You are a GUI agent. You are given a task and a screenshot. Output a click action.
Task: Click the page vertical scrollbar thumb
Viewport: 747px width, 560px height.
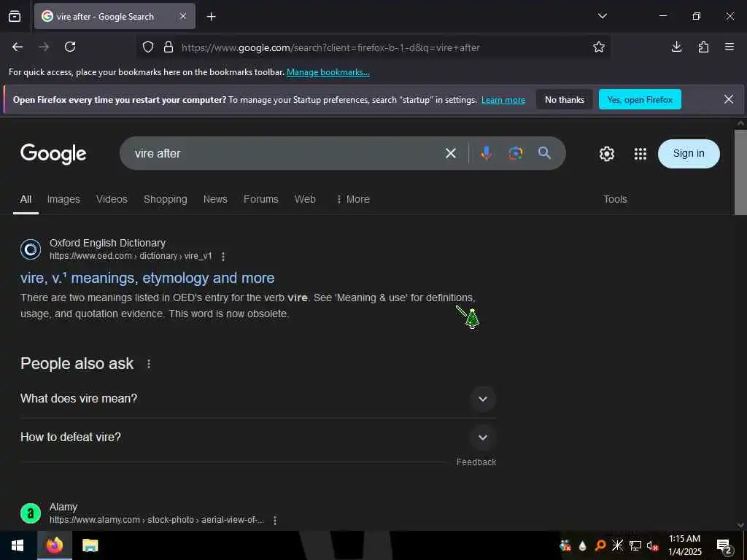(x=740, y=172)
